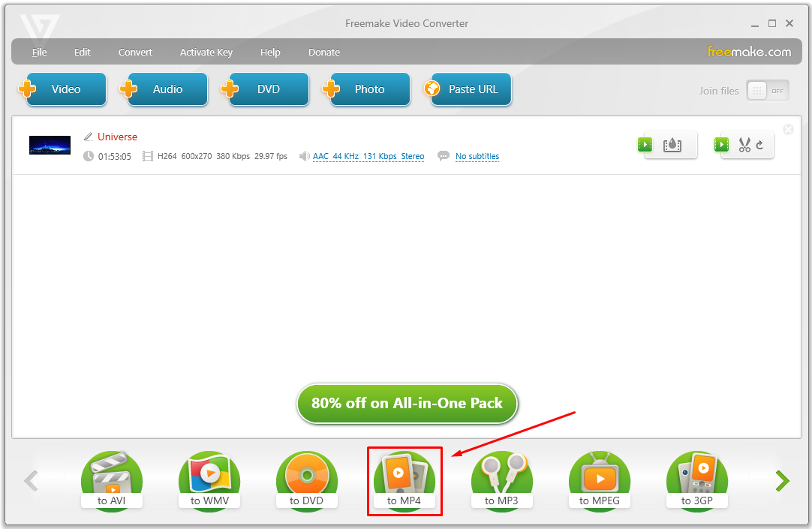Choose the to MPEG output format

(x=599, y=482)
